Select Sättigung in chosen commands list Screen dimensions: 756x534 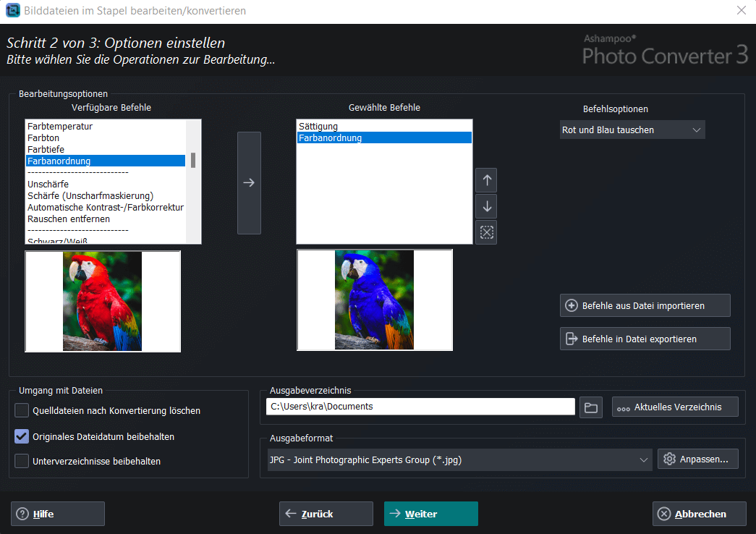click(x=318, y=127)
